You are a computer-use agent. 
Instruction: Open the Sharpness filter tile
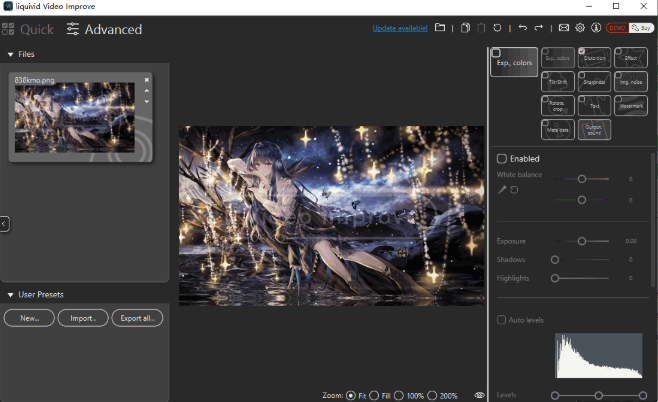594,81
